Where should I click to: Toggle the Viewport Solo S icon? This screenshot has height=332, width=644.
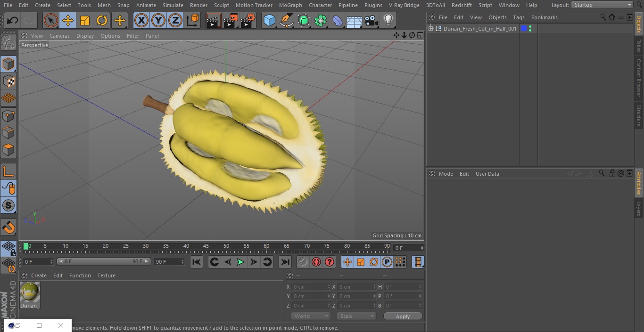coord(8,205)
